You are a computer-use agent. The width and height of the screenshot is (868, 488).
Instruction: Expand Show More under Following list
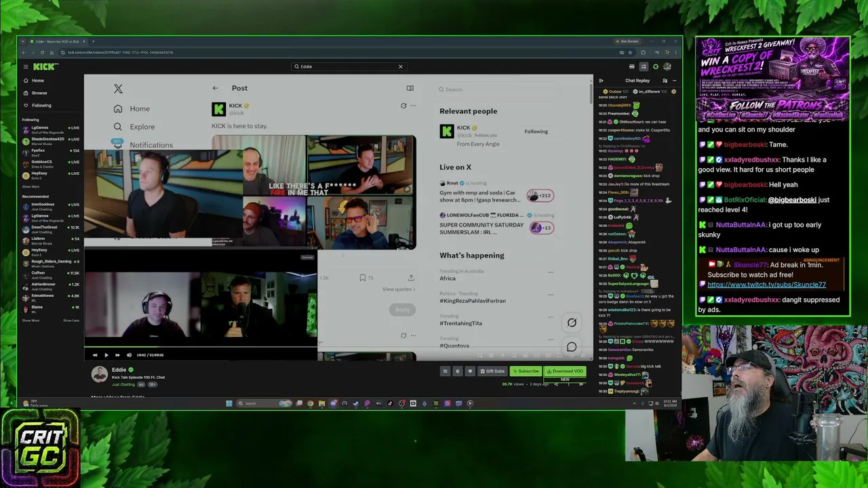click(31, 186)
